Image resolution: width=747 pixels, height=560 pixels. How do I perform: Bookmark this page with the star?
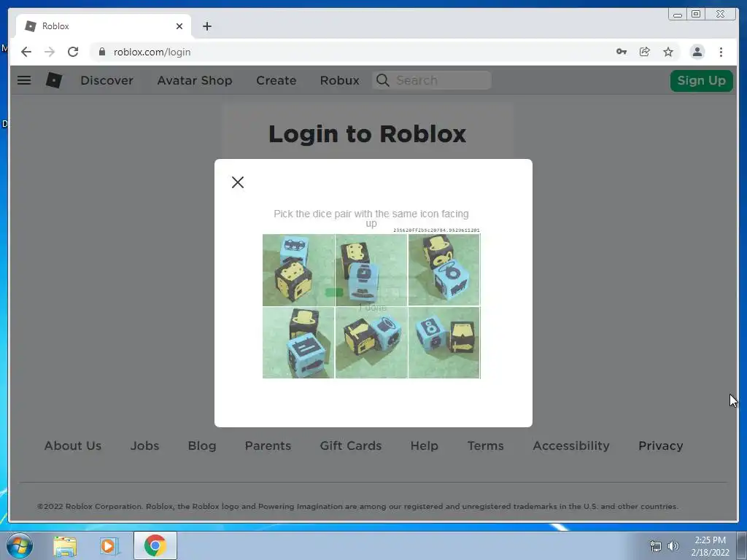pos(668,52)
